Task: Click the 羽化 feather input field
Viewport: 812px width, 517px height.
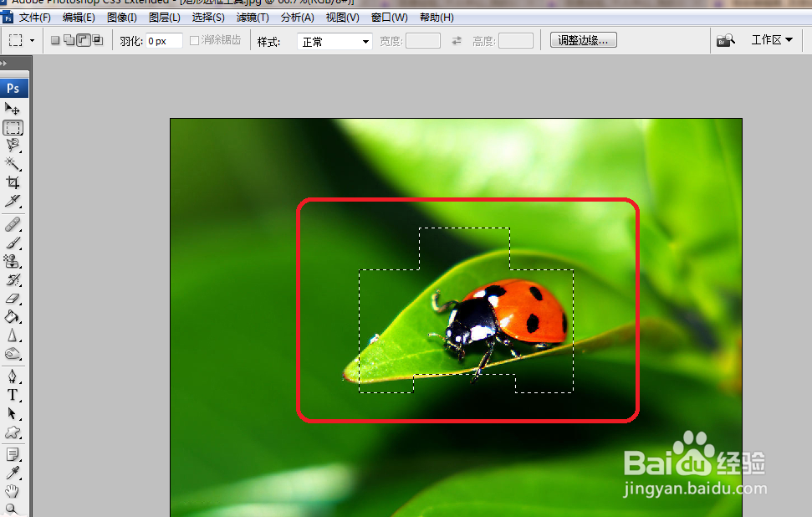Action: [164, 40]
